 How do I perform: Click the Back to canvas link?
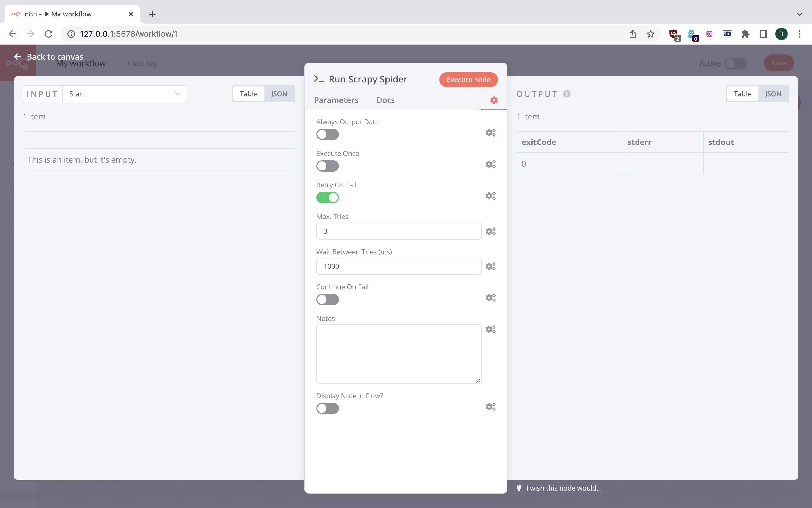55,57
